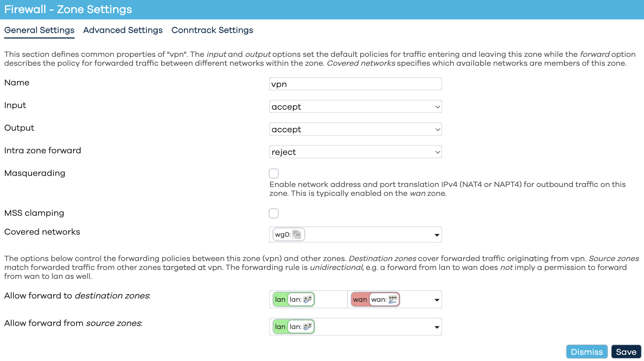Open the Intra zone forward dropdown

pyautogui.click(x=355, y=152)
